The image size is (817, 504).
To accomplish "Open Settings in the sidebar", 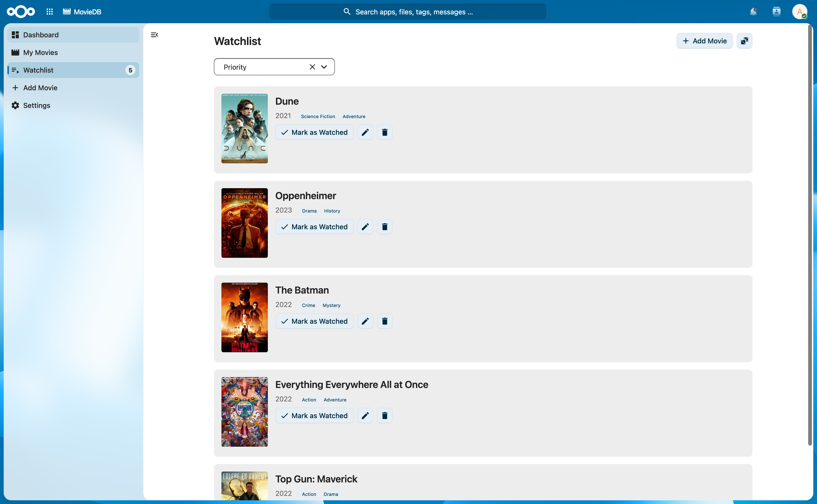I will click(x=73, y=105).
